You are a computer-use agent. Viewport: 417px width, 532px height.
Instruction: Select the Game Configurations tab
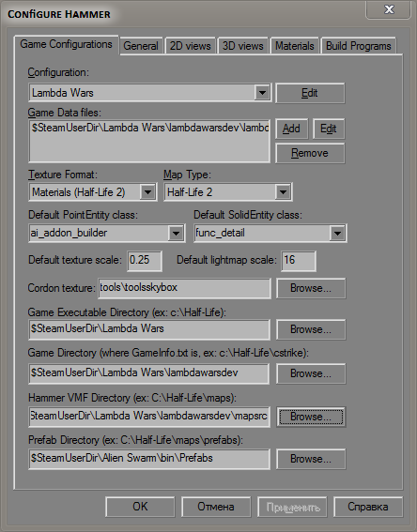click(x=67, y=44)
